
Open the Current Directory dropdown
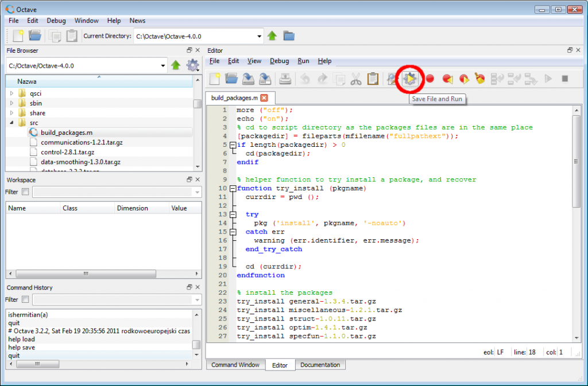click(x=259, y=36)
